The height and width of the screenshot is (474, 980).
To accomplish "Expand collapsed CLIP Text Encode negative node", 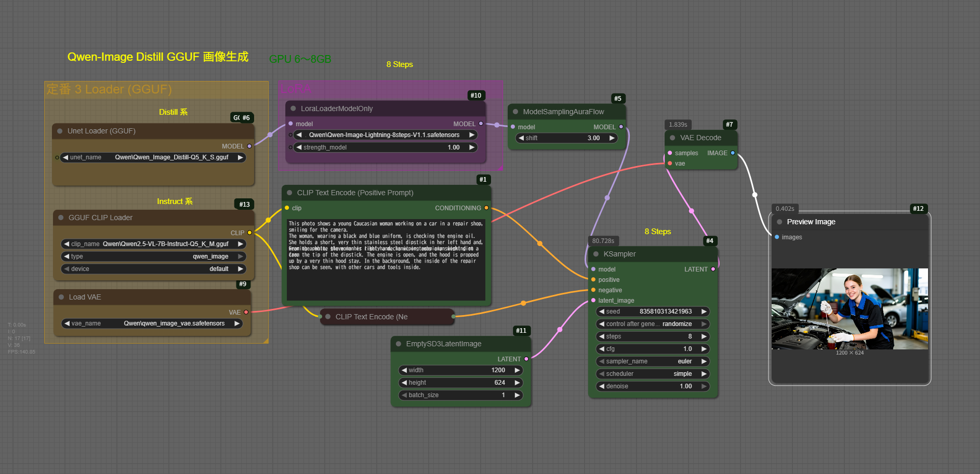I will 328,317.
